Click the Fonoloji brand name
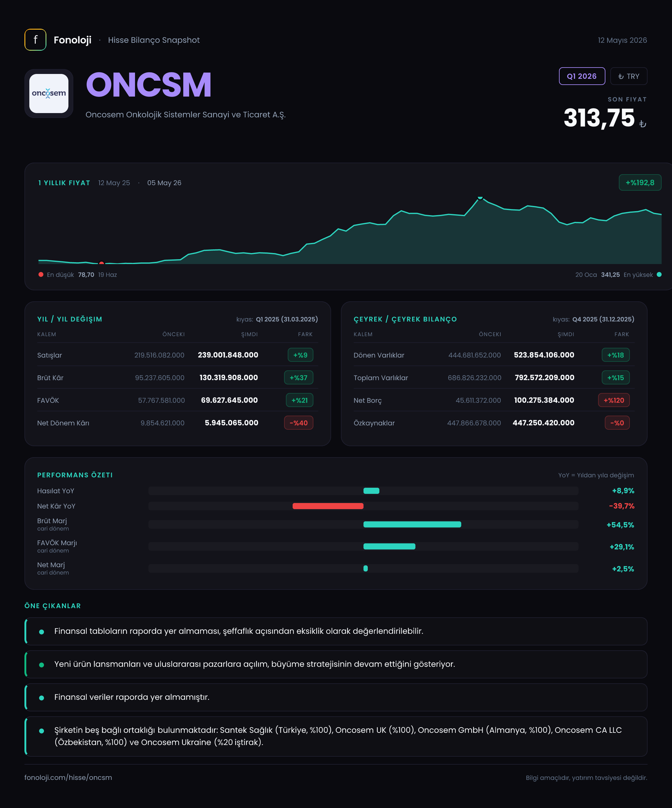 pos(72,40)
